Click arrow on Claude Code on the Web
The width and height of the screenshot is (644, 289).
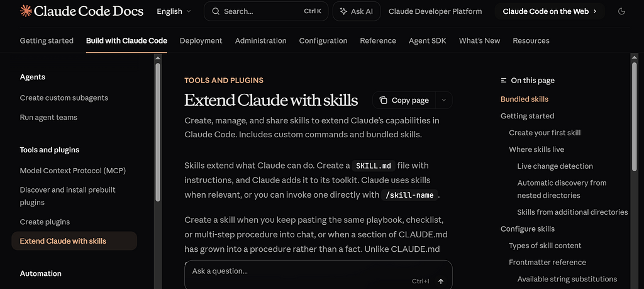[595, 11]
